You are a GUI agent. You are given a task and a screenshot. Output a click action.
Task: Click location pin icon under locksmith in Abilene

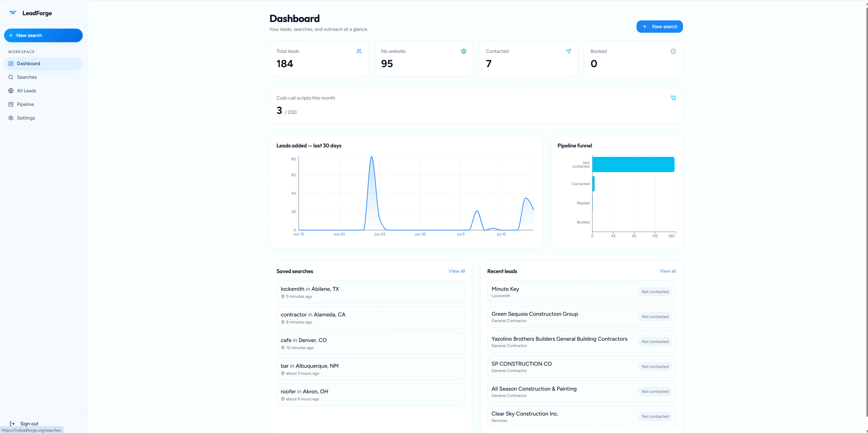tap(283, 297)
